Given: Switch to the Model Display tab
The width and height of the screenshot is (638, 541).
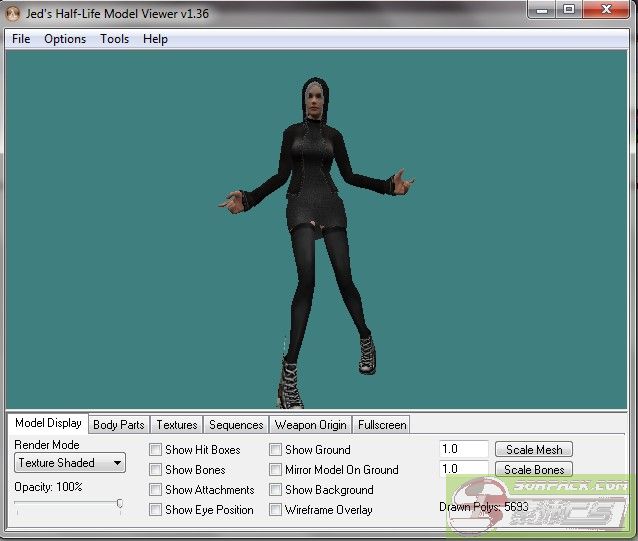Looking at the screenshot, I should coord(48,423).
